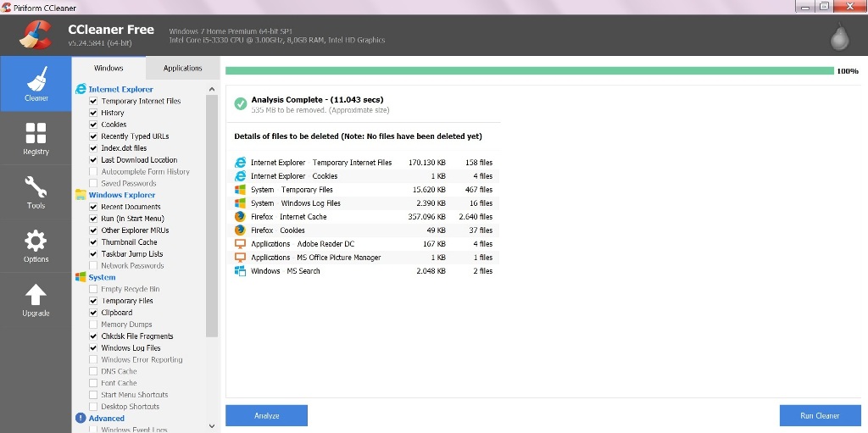The height and width of the screenshot is (433, 868).
Task: Toggle Clipboard checkbox
Action: pyautogui.click(x=93, y=313)
